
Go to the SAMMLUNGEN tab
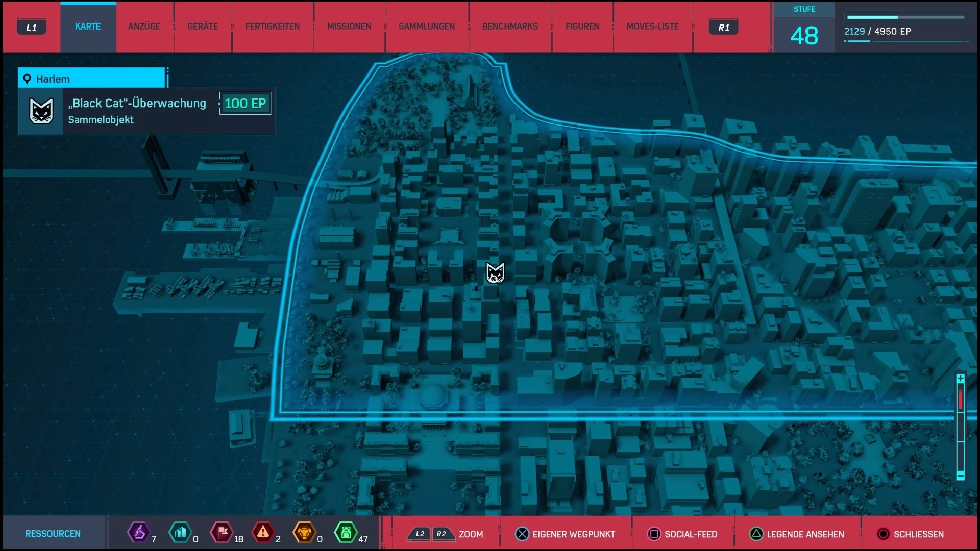(427, 27)
